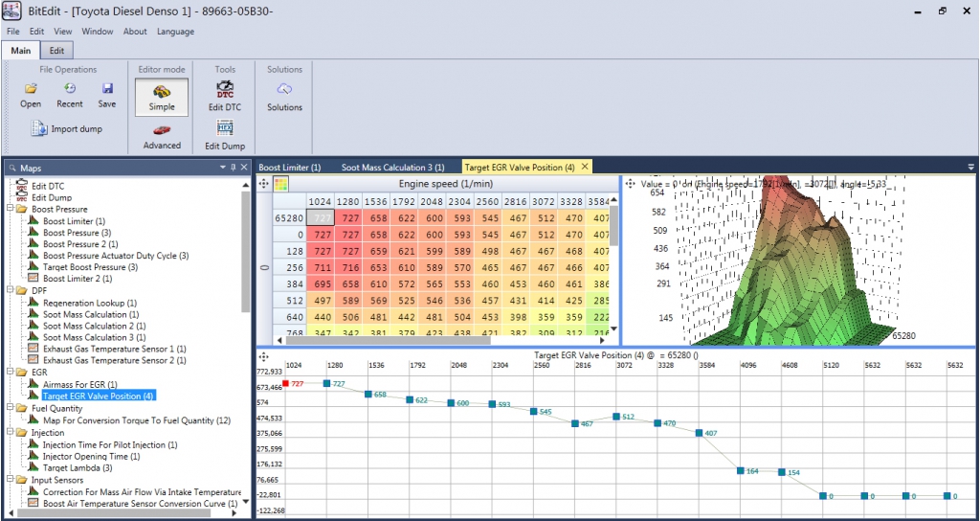Click the red 727 graph point
980x521 pixels.
pos(285,383)
